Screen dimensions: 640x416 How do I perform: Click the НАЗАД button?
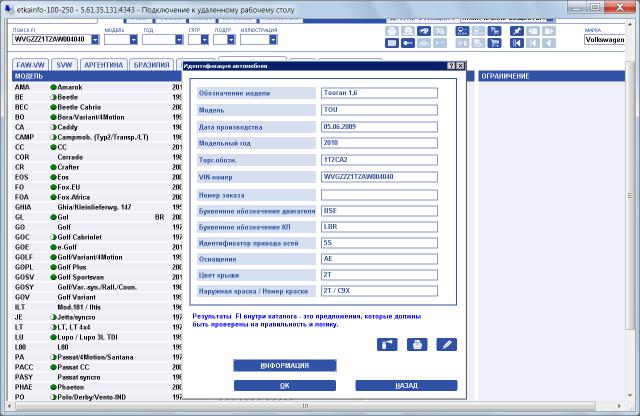click(406, 386)
